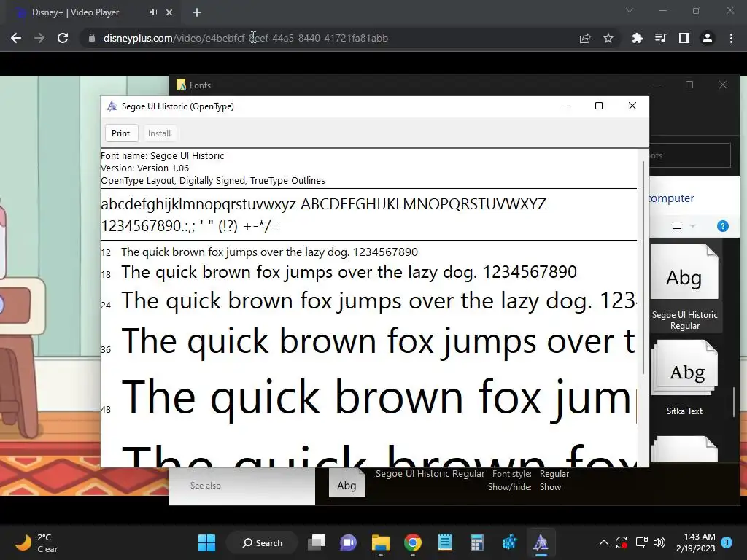Click the font viewer title bar icon
The width and height of the screenshot is (747, 560).
coord(112,106)
